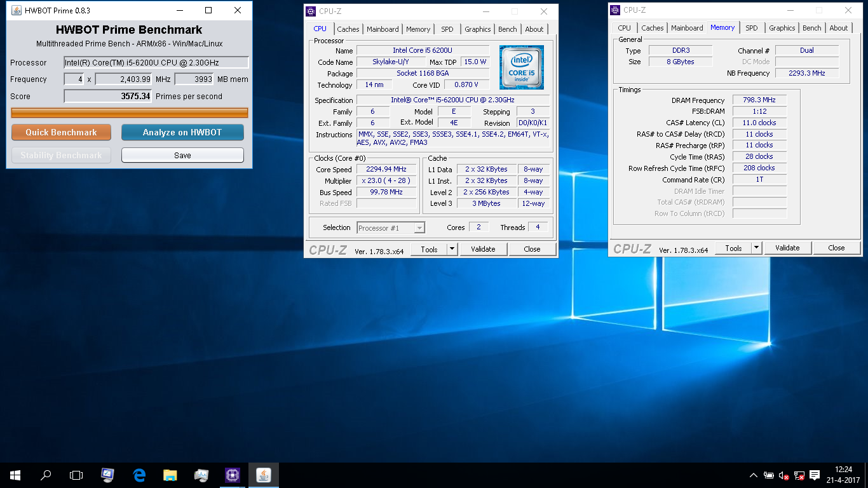Click the Tools button in the CPU window
The image size is (868, 488).
(429, 249)
